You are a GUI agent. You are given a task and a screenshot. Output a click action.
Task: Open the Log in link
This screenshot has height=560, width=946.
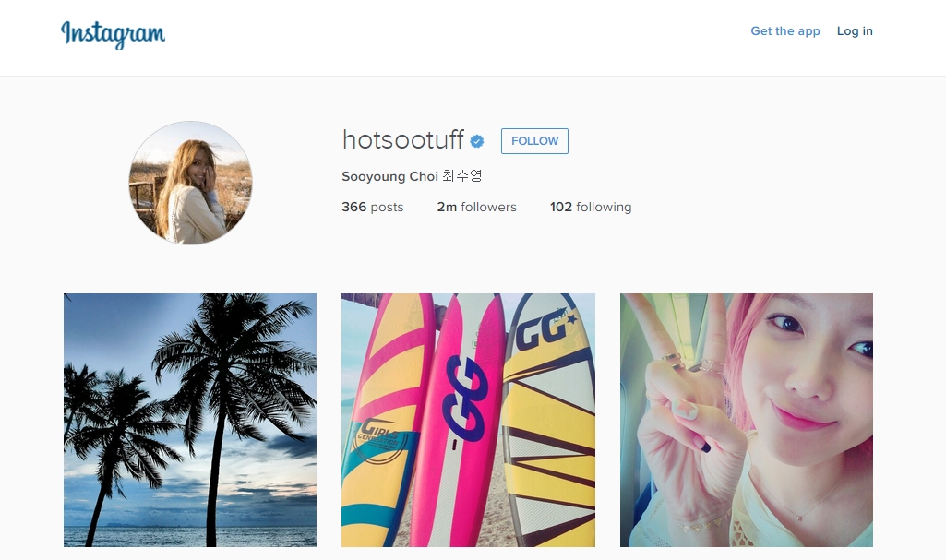coord(855,30)
